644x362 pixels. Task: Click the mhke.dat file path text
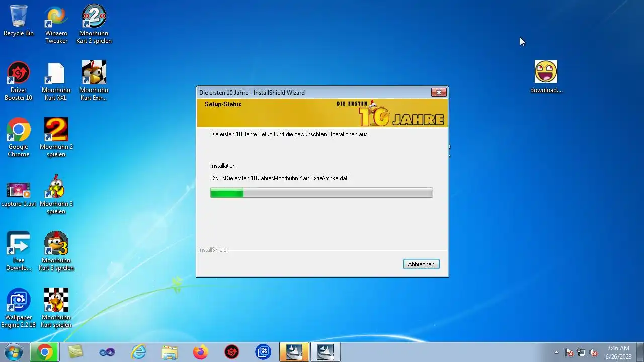279,178
